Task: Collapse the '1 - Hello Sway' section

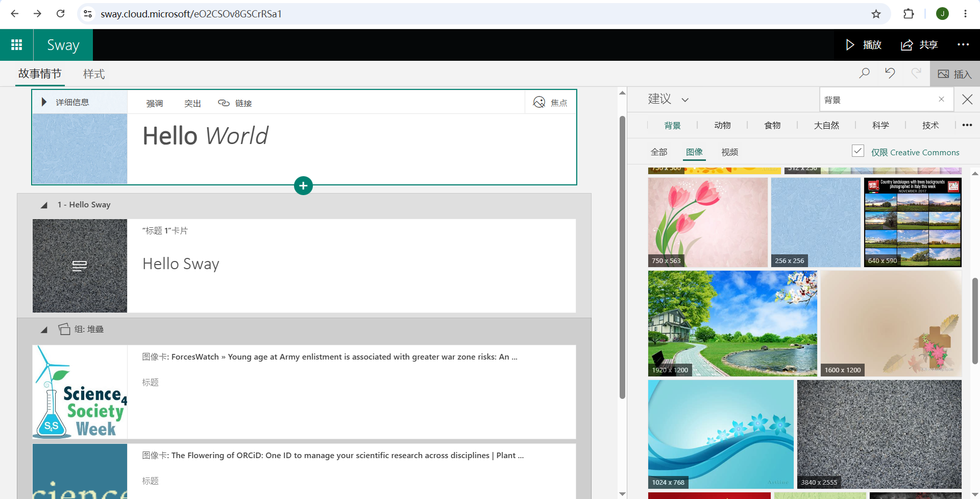Action: pyautogui.click(x=44, y=205)
